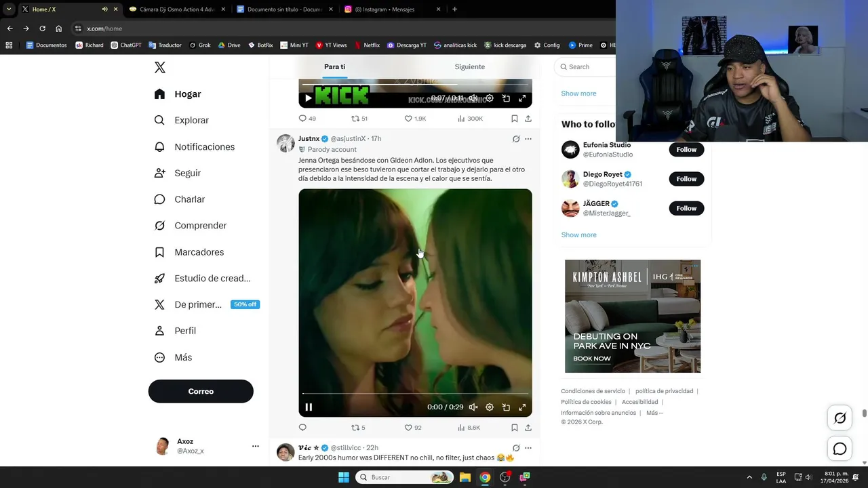Open ChatGPT bookmark
This screenshot has width=868, height=488.
point(125,45)
